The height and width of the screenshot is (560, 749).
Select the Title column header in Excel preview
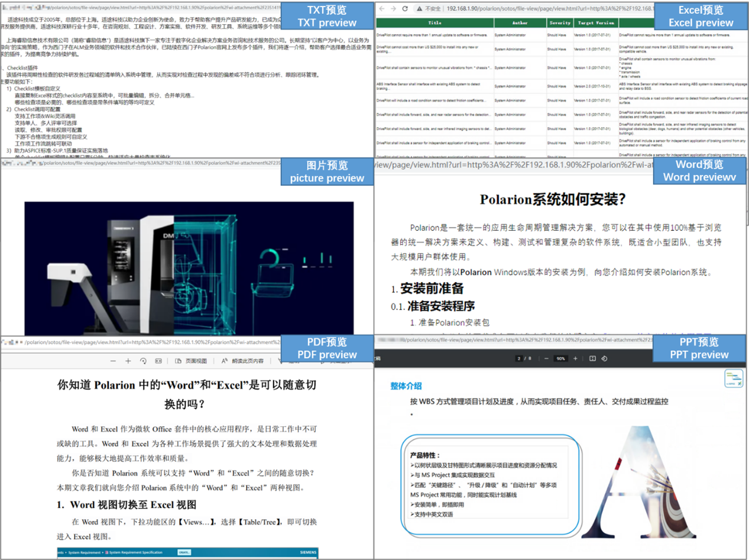(435, 22)
